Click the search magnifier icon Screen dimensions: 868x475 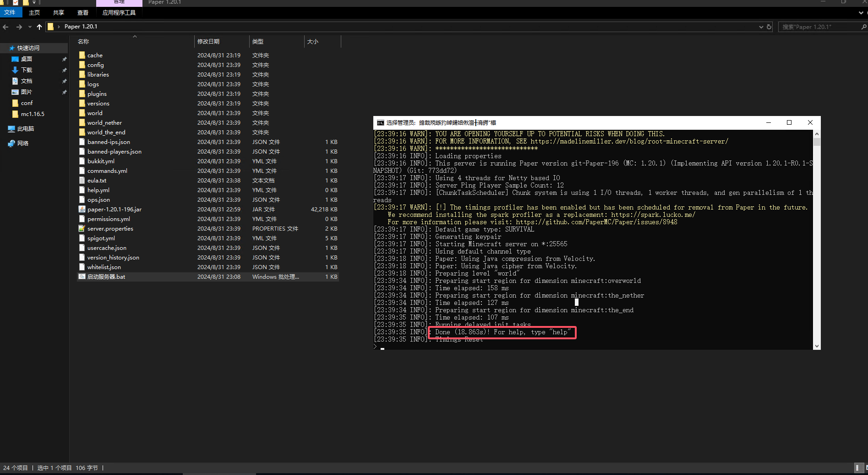(864, 27)
